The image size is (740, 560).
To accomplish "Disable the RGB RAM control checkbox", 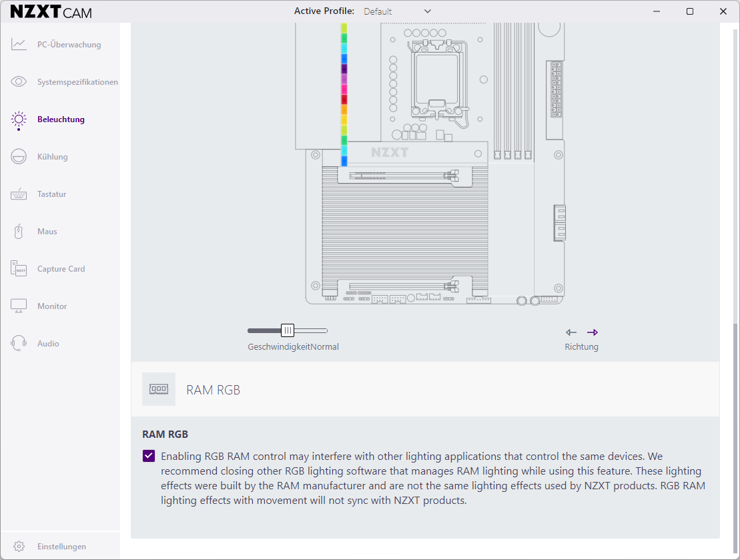I will point(149,457).
